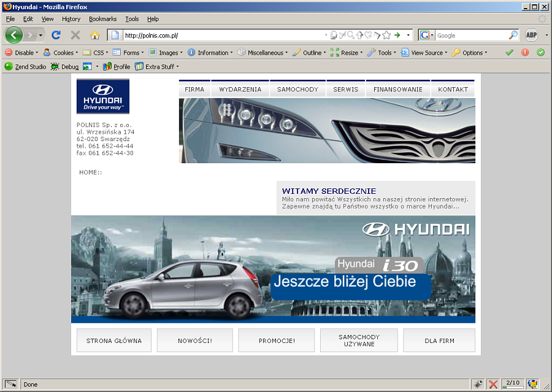552x392 pixels.
Task: Go back with the green Back arrow
Action: coord(13,35)
